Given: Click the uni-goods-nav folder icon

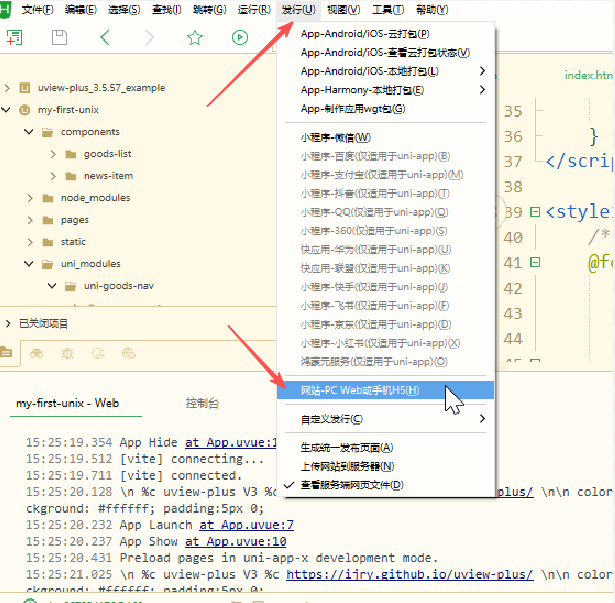Looking at the screenshot, I should [x=71, y=286].
